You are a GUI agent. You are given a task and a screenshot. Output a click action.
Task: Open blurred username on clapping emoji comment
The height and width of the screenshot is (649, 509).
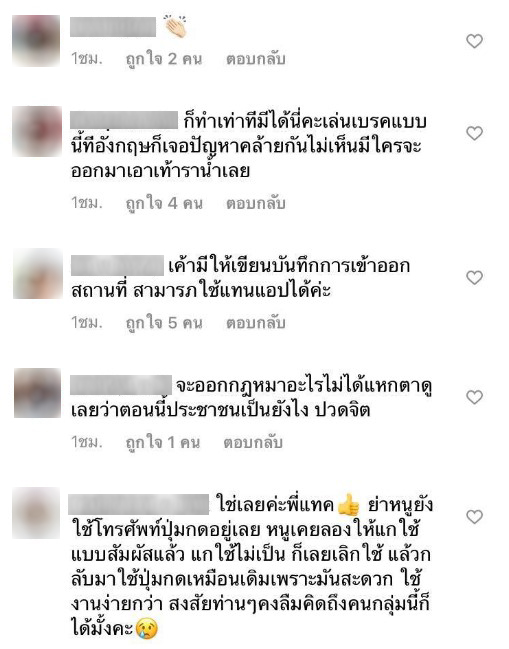click(x=113, y=27)
